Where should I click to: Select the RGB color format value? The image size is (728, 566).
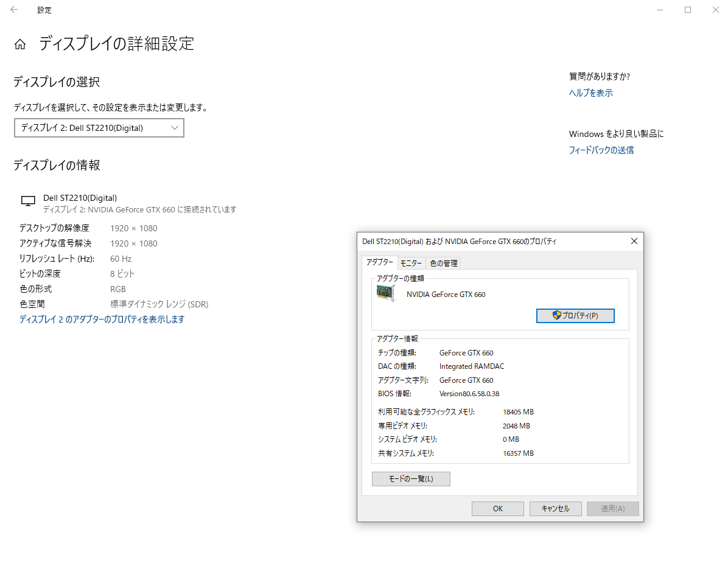pyautogui.click(x=118, y=289)
